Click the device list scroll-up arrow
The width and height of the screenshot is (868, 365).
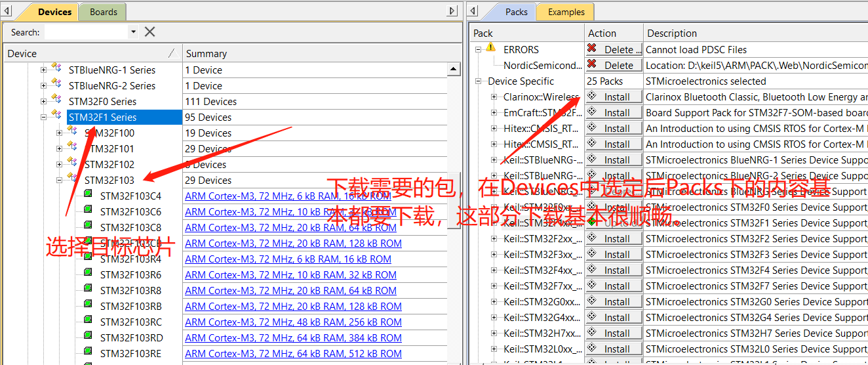point(454,69)
